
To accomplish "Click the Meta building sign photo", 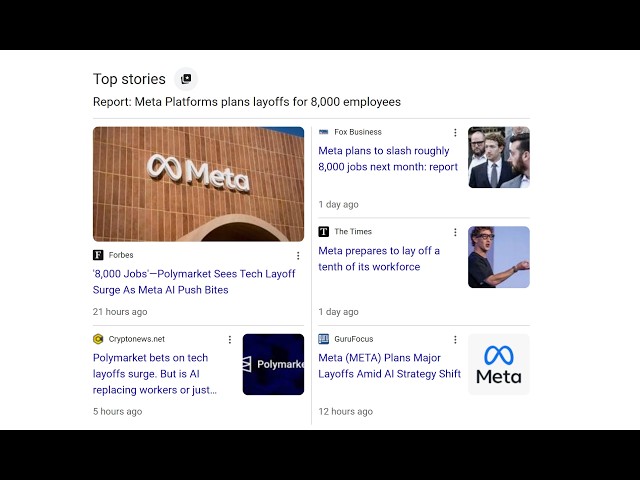I will 198,184.
